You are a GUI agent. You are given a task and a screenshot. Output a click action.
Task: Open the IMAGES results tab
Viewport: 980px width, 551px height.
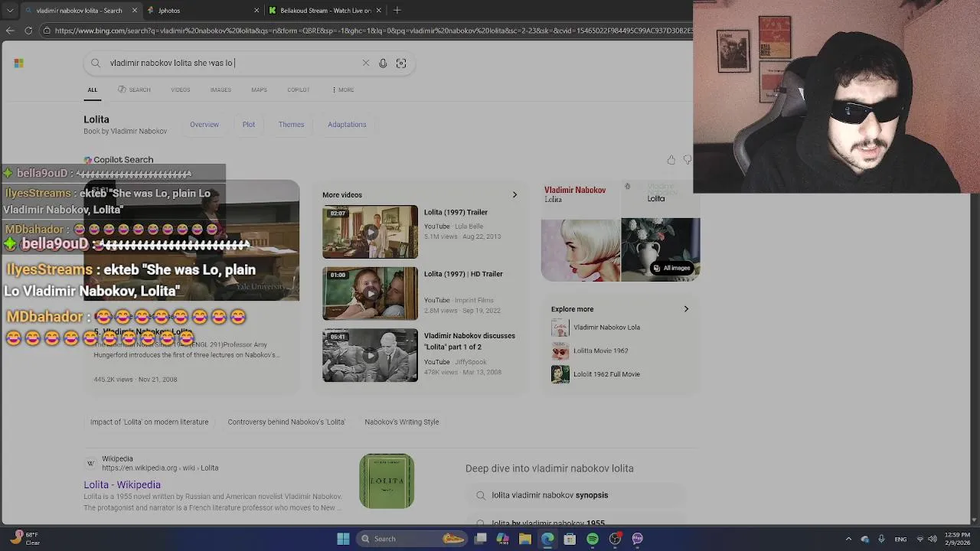220,90
